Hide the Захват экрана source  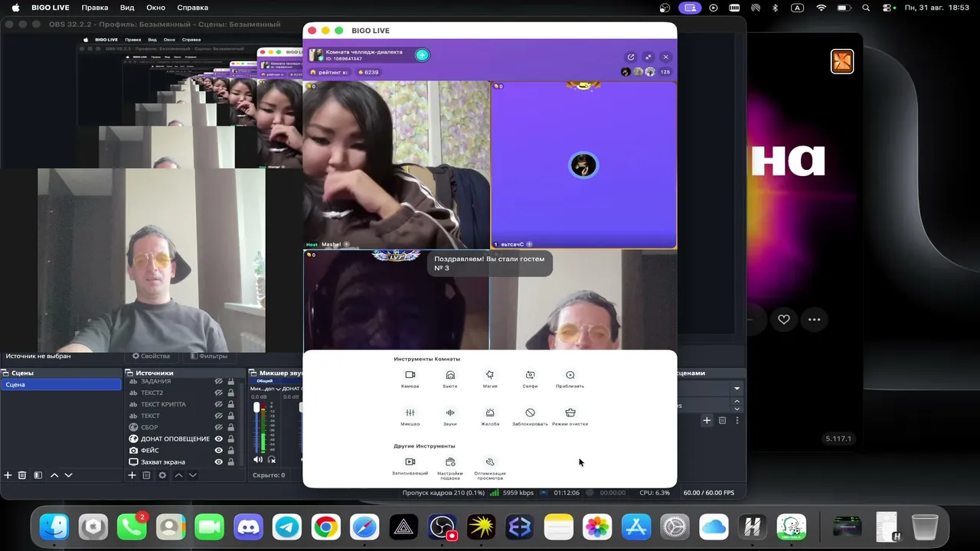[x=218, y=462]
